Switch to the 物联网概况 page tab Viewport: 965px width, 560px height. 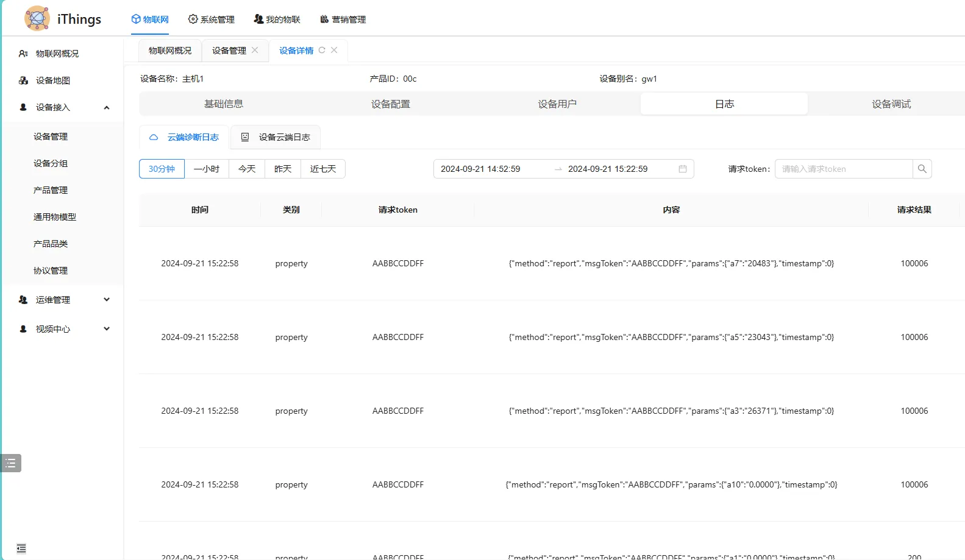(x=170, y=51)
